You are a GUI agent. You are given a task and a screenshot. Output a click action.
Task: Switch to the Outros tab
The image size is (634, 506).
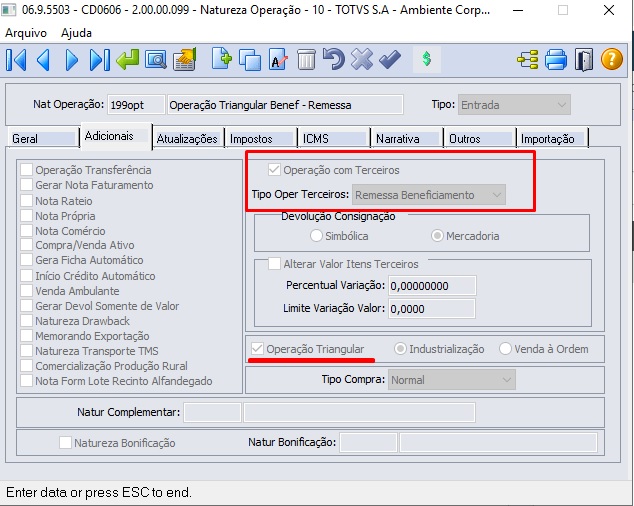pyautogui.click(x=480, y=139)
